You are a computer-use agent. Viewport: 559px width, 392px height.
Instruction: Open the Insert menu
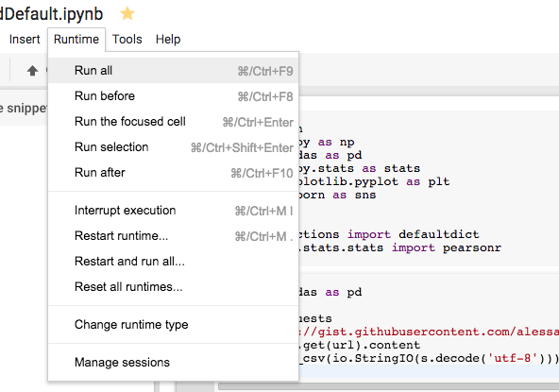point(25,40)
